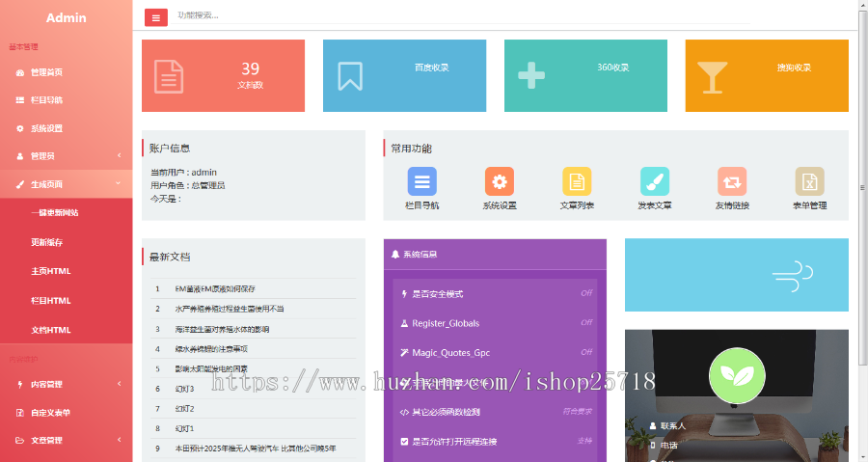Viewport: 868px width, 462px height.
Task: Expand the 管理员 sidebar menu
Action: pyautogui.click(x=66, y=155)
